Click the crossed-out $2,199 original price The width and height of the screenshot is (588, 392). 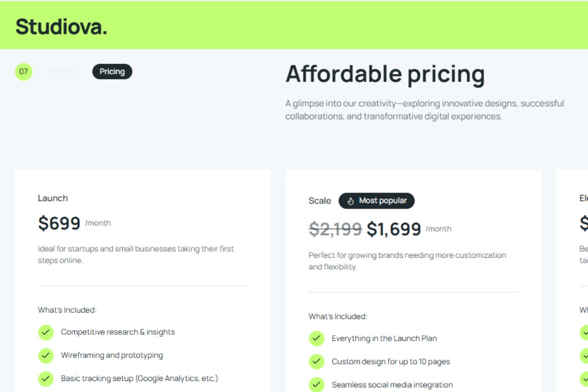click(x=336, y=229)
